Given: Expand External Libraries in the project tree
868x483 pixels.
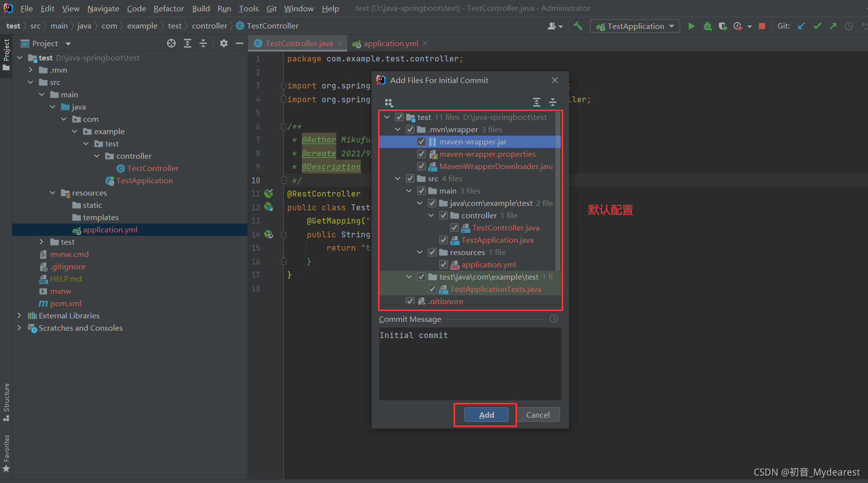Looking at the screenshot, I should point(19,315).
